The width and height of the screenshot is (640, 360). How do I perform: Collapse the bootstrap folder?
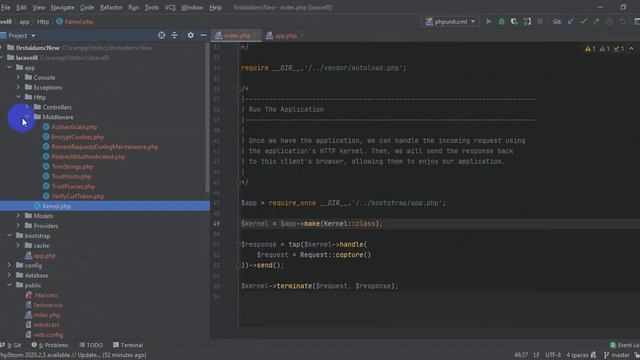click(9, 236)
